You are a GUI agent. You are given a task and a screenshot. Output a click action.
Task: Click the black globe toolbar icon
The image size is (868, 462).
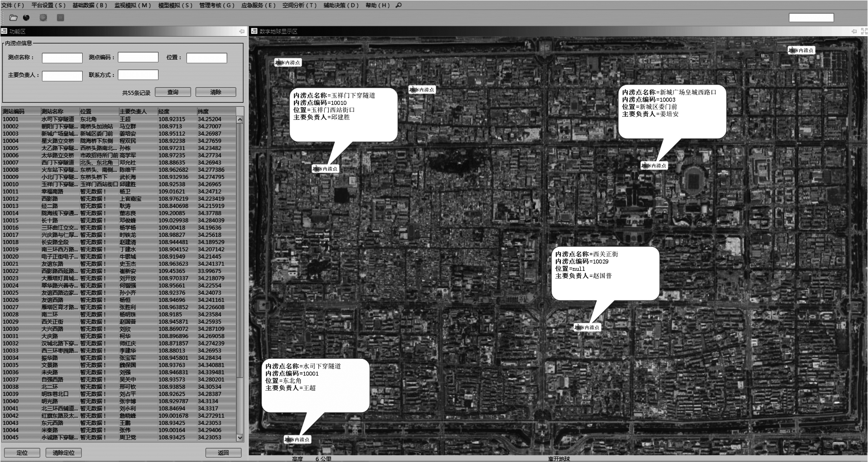pyautogui.click(x=26, y=17)
